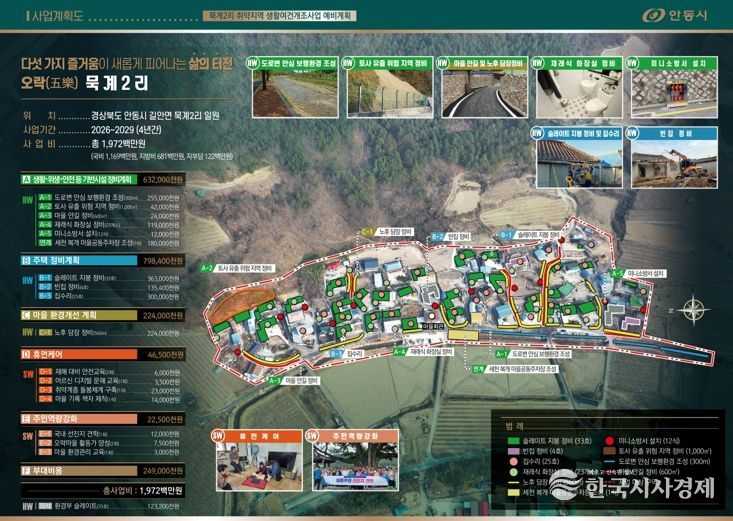Open the 주민역량강화 group photo thumbnail
The height and width of the screenshot is (521, 733).
click(x=355, y=467)
